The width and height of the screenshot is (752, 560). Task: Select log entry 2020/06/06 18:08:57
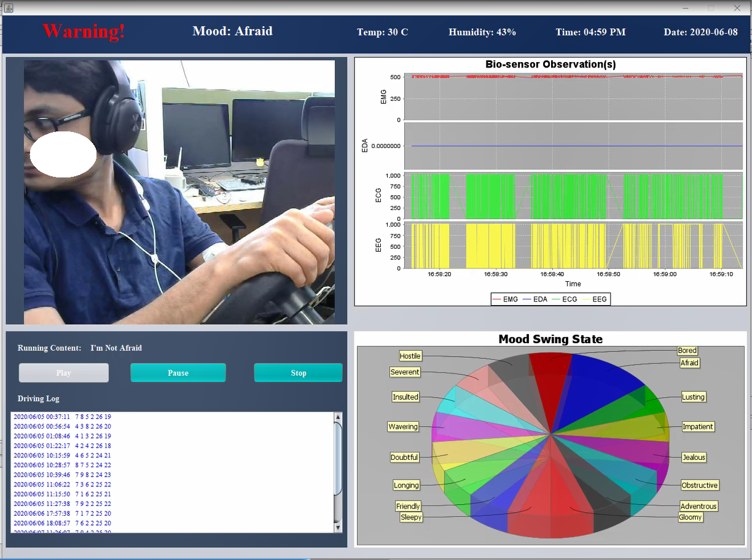(62, 523)
